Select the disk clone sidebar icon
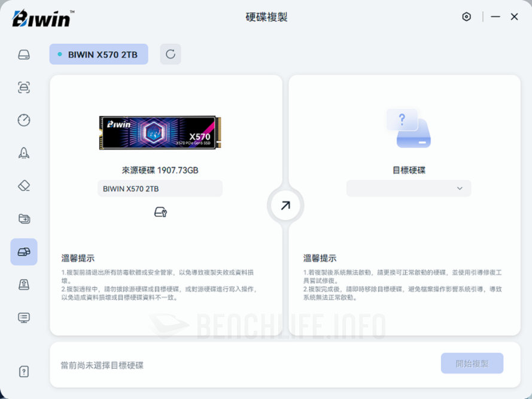 point(24,252)
